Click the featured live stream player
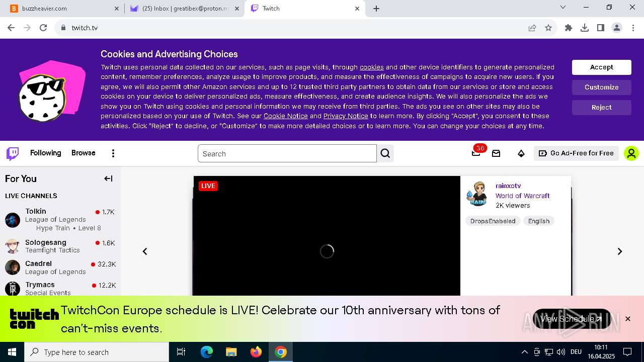 pos(327,236)
